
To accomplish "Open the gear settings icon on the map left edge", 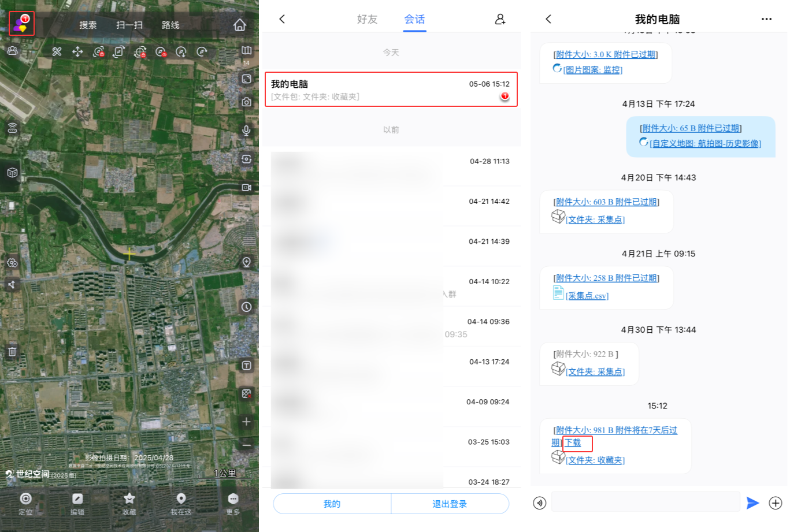I will (x=12, y=263).
